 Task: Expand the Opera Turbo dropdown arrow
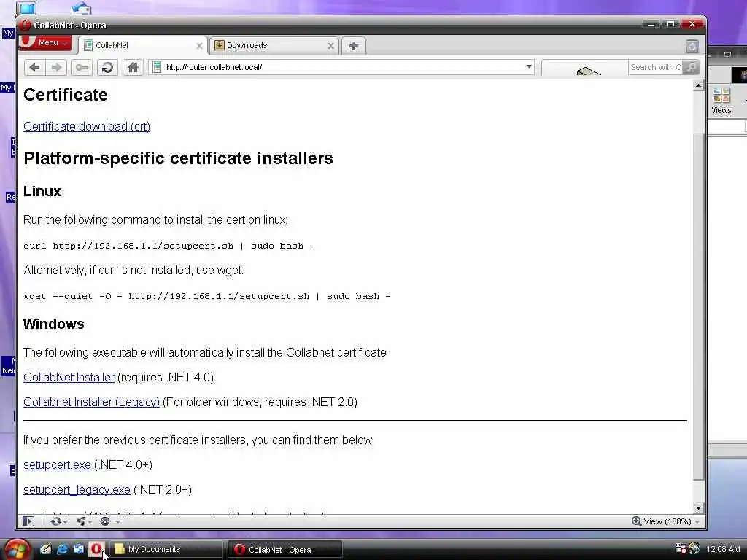click(x=117, y=521)
